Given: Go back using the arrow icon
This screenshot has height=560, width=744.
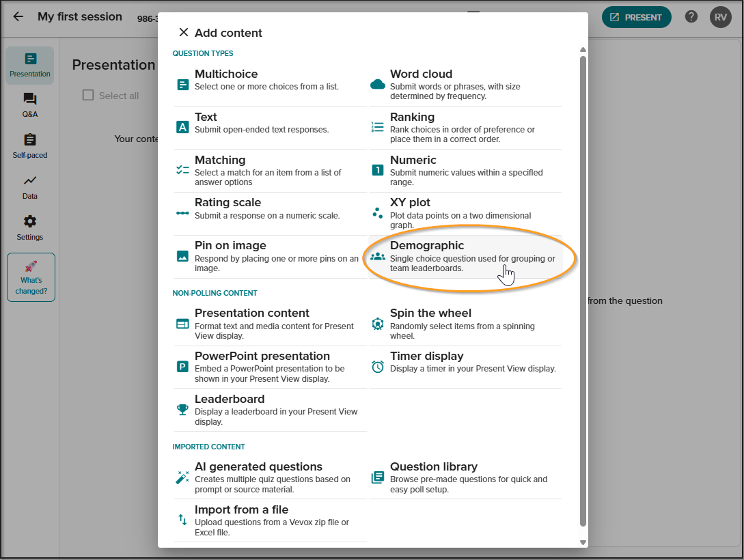Looking at the screenshot, I should (18, 16).
